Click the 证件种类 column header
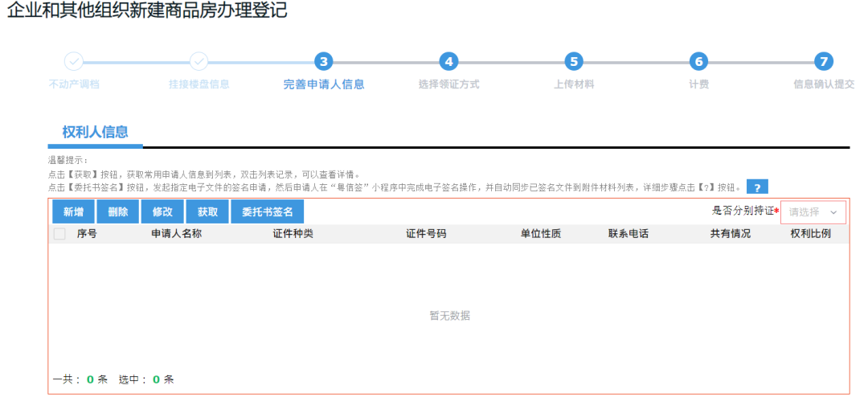Screen dimensions: 868x406 tap(293, 234)
